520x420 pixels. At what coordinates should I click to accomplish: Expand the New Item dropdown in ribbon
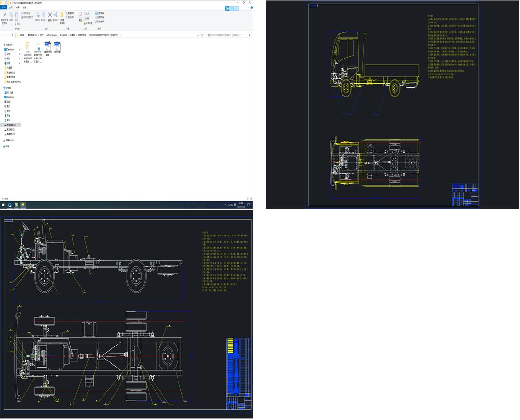(71, 13)
